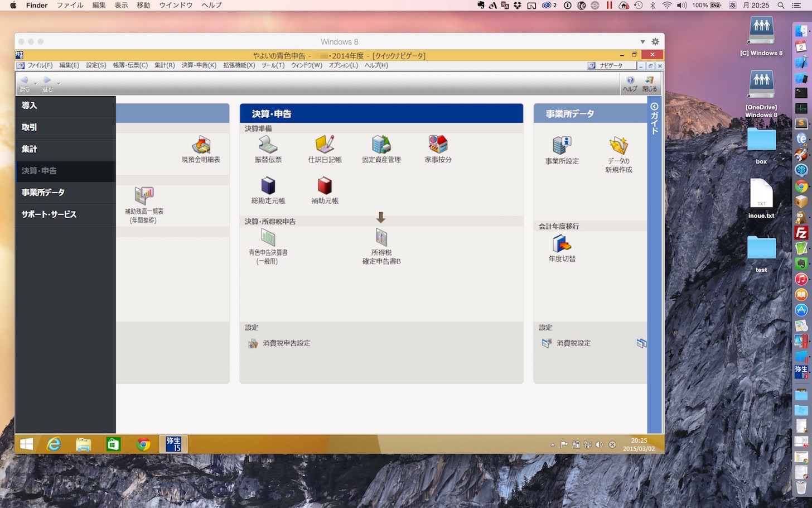Open [C] Windows 8 drive on desktop
This screenshot has width=812, height=508.
pyautogui.click(x=761, y=36)
